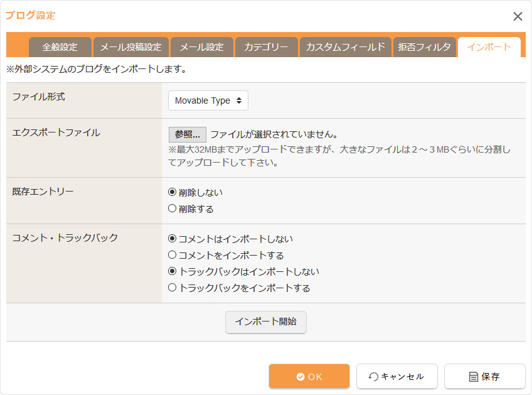The image size is (532, 395).
Task: Choose 削除する for existing entries
Action: [x=173, y=209]
